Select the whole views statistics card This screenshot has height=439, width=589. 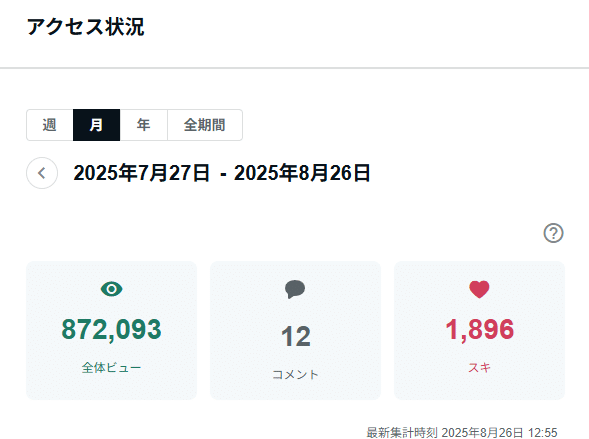point(112,330)
